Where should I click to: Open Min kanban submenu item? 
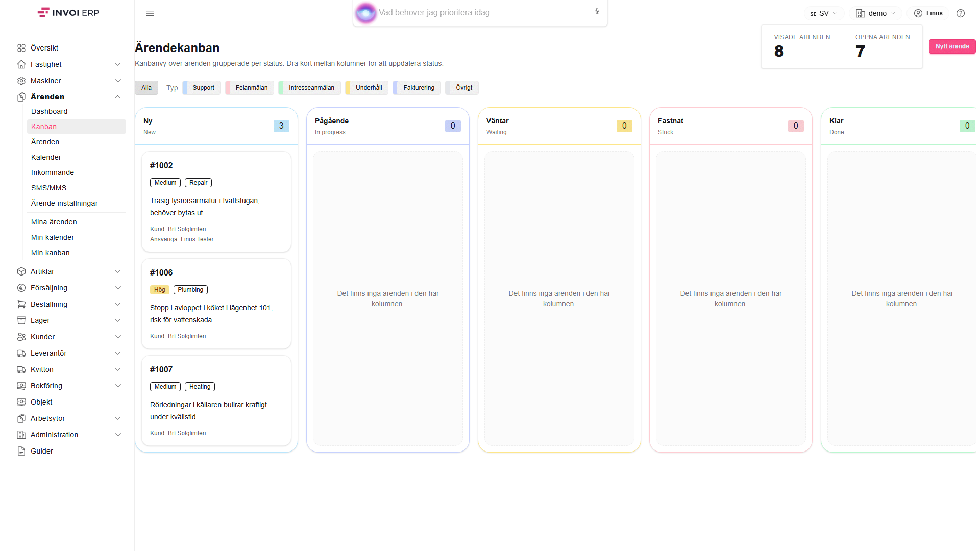click(x=77, y=253)
